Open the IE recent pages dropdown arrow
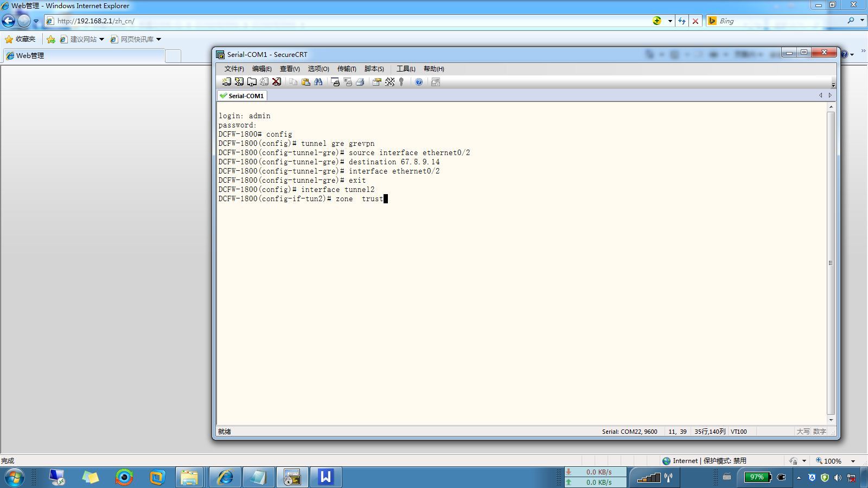 (x=36, y=21)
